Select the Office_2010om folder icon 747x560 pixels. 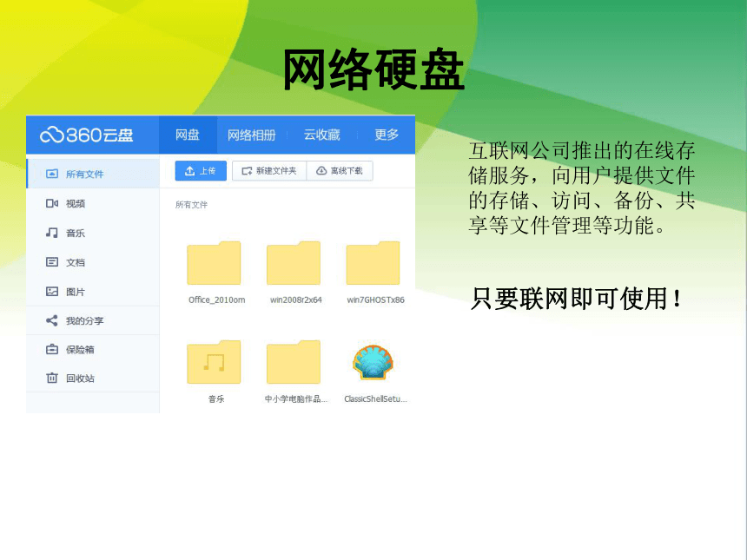coord(214,263)
